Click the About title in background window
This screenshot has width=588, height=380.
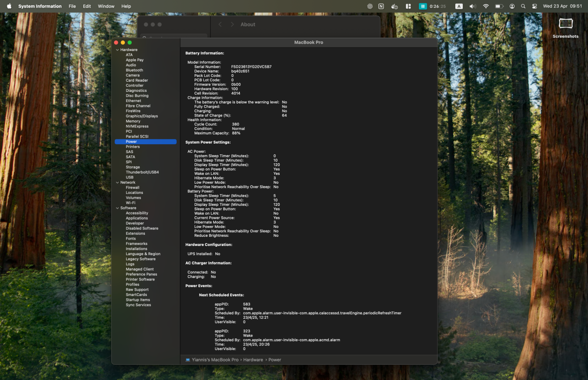(x=248, y=24)
